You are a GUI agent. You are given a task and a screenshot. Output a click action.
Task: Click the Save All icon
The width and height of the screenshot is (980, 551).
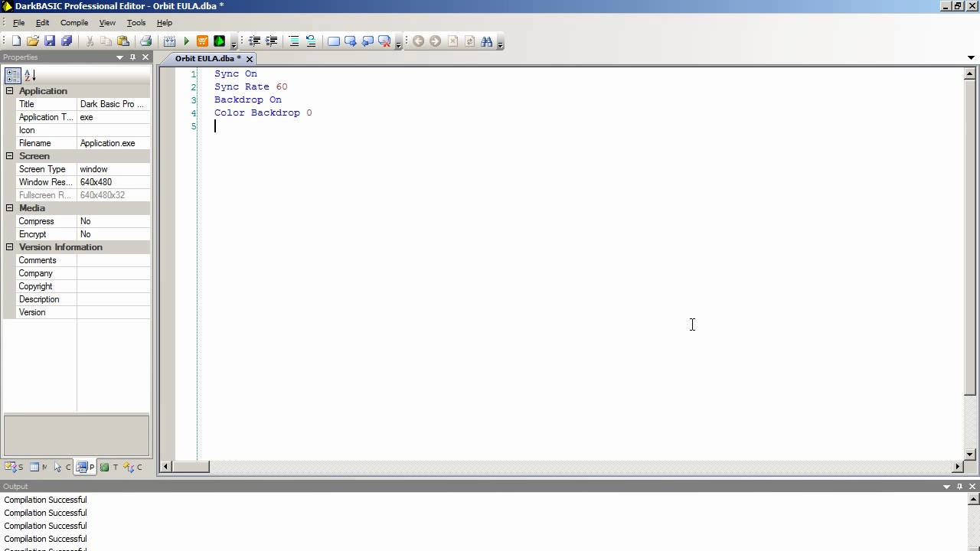coord(67,41)
